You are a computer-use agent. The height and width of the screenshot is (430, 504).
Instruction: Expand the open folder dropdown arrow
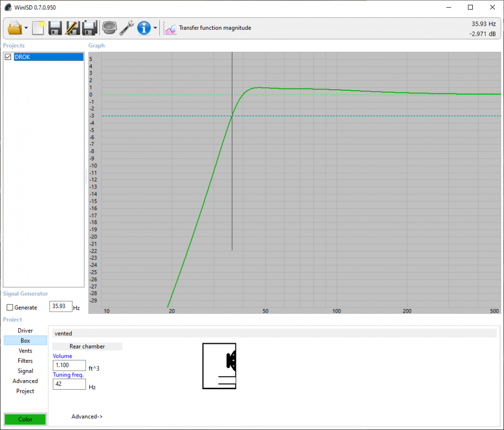(x=26, y=28)
